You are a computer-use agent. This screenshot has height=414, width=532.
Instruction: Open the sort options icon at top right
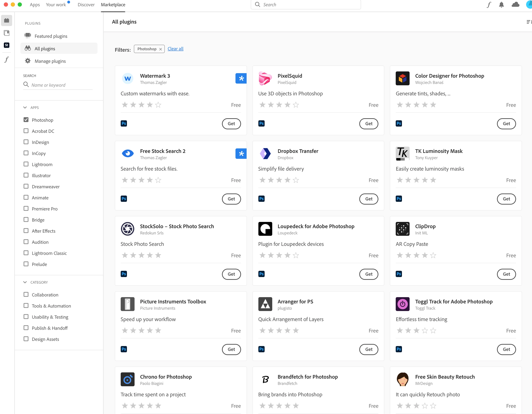pyautogui.click(x=529, y=22)
